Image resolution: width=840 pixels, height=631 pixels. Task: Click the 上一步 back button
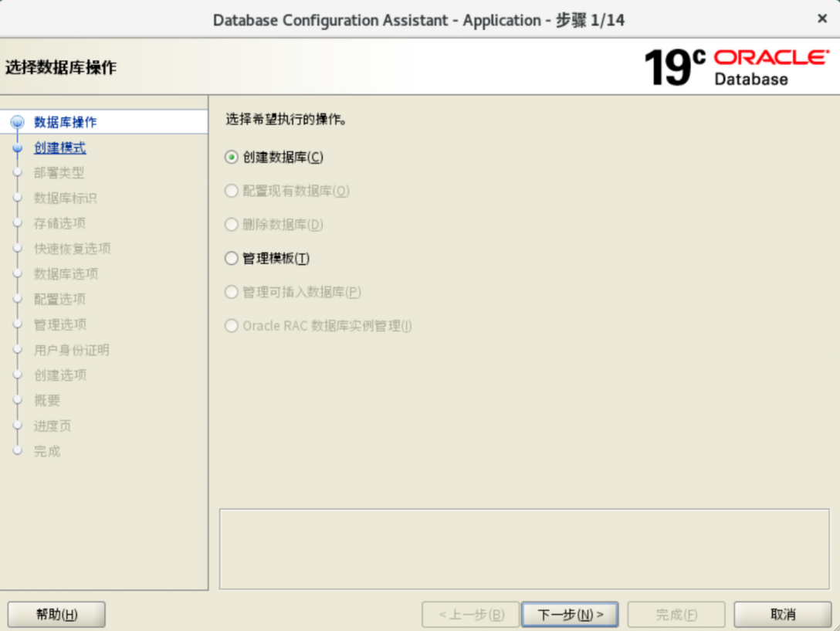[470, 615]
